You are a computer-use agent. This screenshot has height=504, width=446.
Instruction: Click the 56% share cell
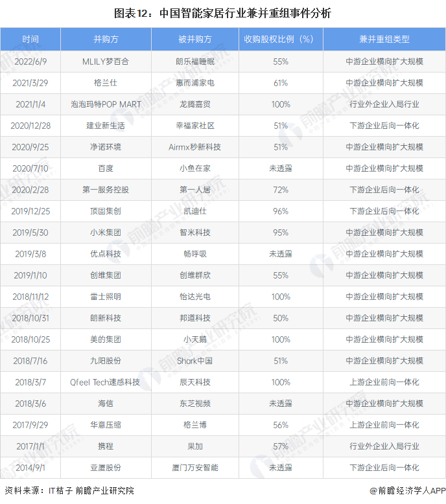(x=281, y=425)
